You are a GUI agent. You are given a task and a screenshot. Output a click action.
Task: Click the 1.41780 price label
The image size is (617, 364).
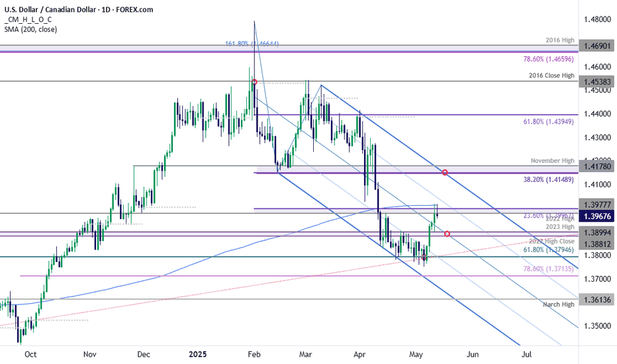coord(597,167)
